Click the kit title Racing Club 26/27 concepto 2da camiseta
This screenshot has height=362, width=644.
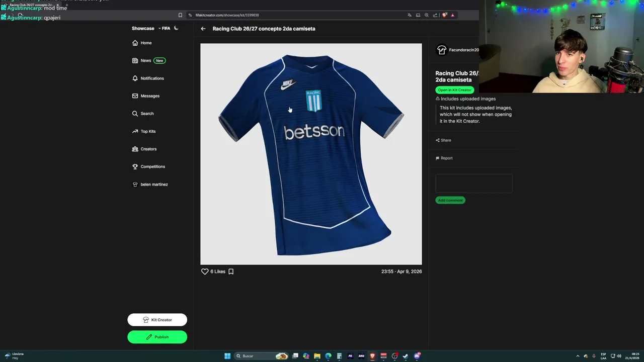click(x=264, y=29)
